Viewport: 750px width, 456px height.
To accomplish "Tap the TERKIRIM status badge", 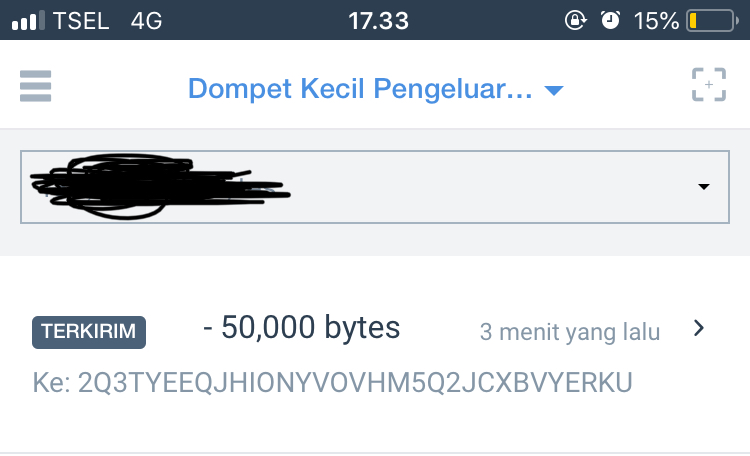I will tap(89, 332).
